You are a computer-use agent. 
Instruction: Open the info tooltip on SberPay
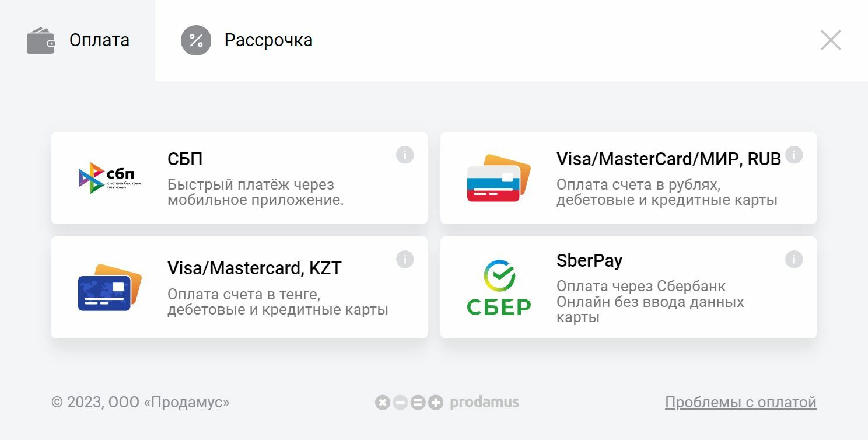794,259
